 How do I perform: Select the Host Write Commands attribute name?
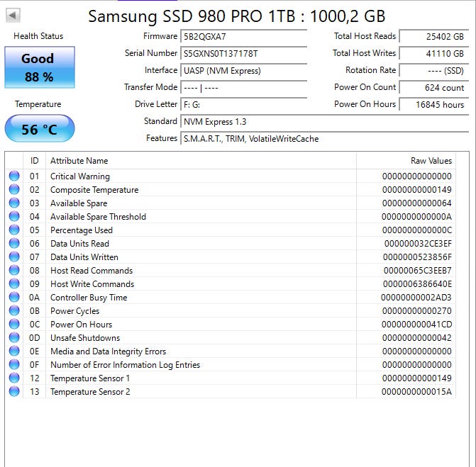coord(92,284)
